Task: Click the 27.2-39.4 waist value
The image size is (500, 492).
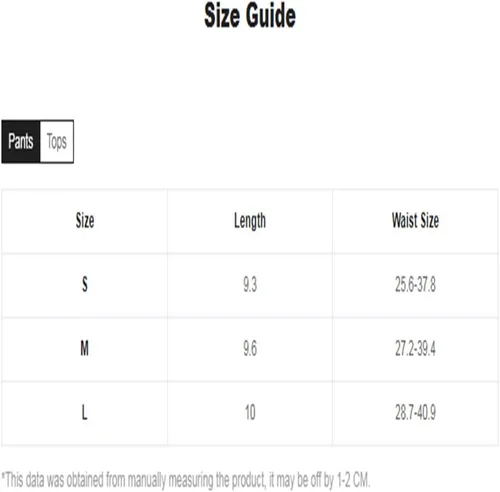Action: click(x=415, y=349)
